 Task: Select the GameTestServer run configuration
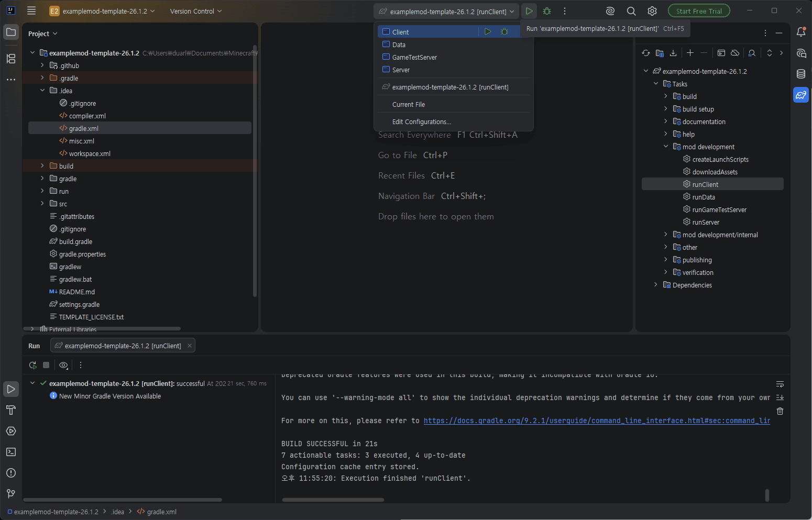click(454, 57)
